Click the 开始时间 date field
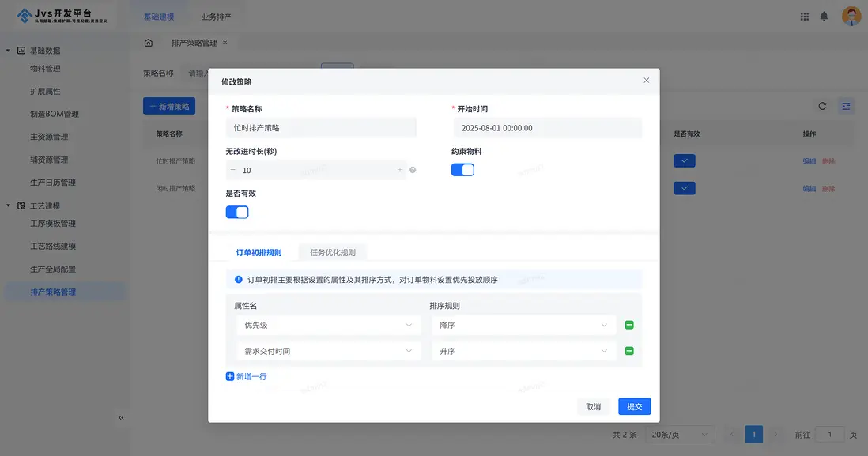868x456 pixels. 548,128
